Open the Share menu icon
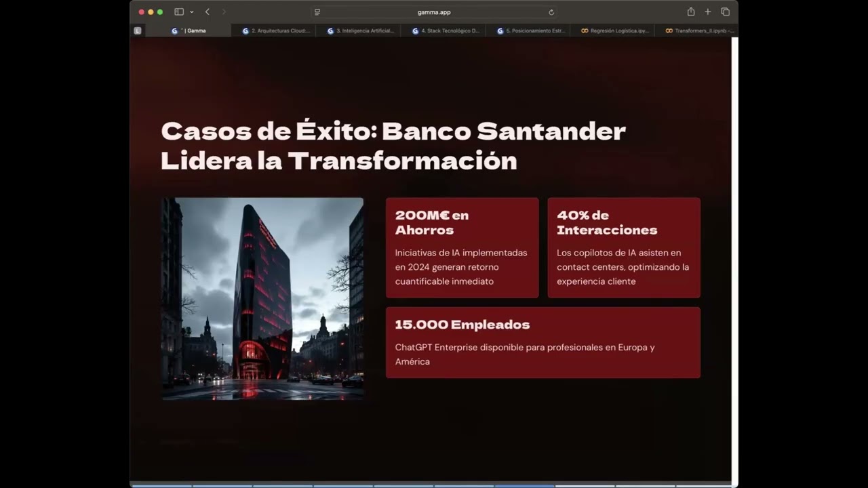The height and width of the screenshot is (488, 868). (x=691, y=12)
